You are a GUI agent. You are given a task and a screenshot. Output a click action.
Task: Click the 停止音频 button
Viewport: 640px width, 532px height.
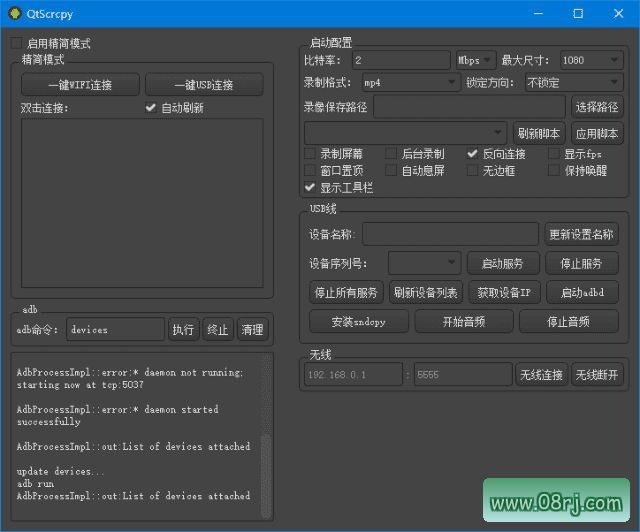coord(569,322)
